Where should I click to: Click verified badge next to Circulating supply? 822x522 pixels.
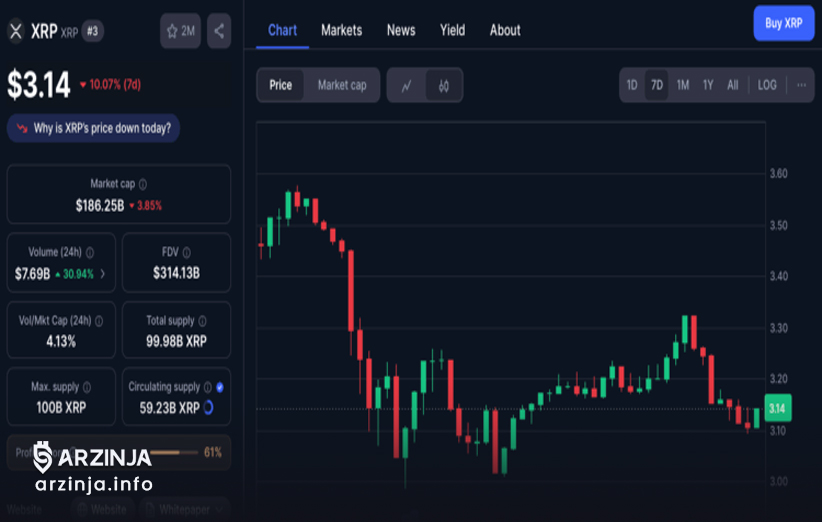click(x=220, y=387)
